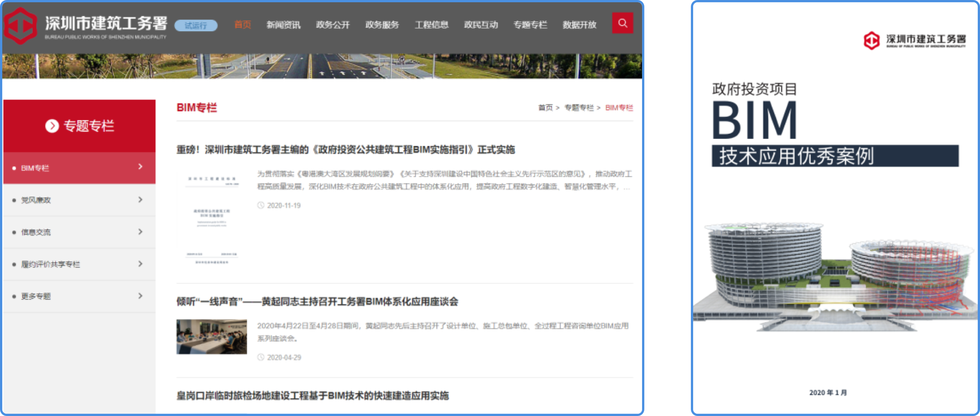
Task: Click the article summary starting 为贯彻落实
Action: 444,180
